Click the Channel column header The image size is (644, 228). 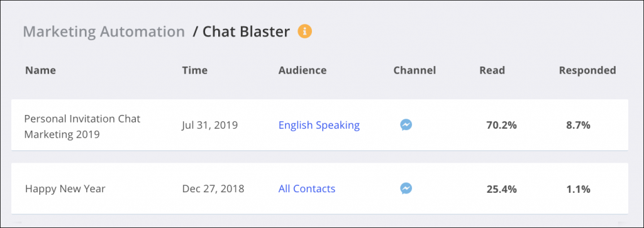tap(414, 70)
